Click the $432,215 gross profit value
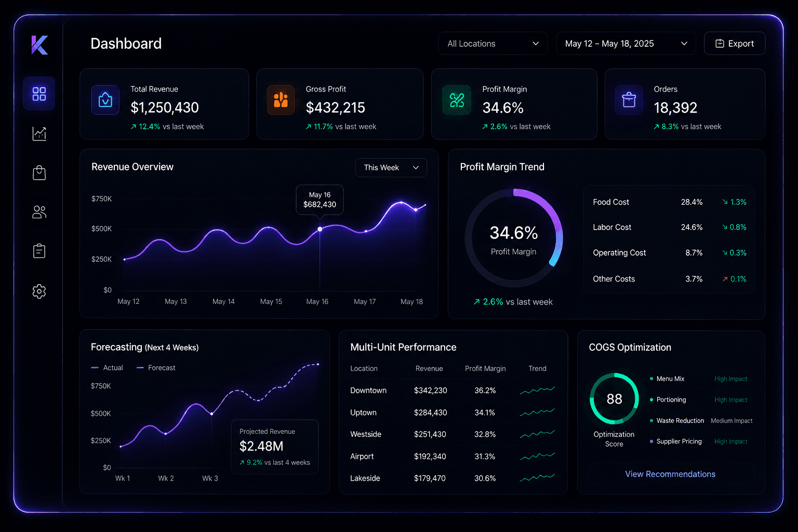 pos(336,108)
